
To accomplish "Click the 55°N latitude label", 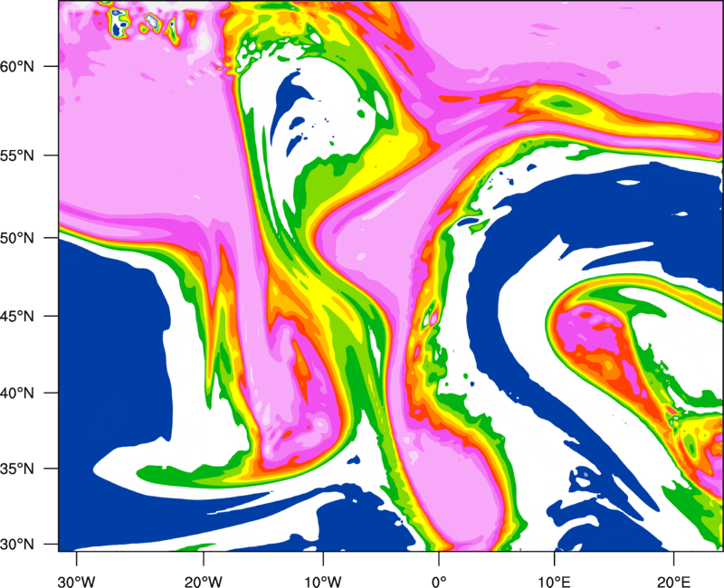I will (17, 155).
